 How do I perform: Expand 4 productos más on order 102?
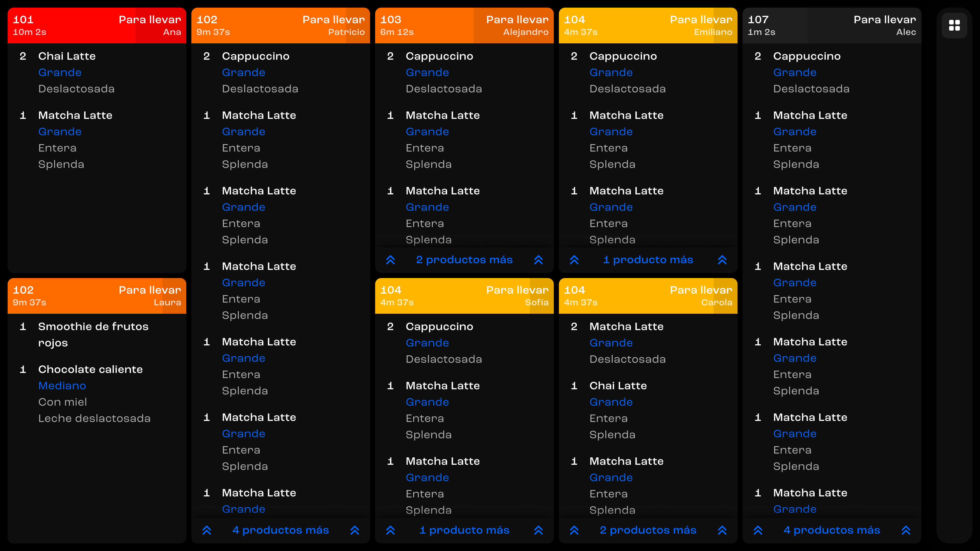pyautogui.click(x=280, y=530)
